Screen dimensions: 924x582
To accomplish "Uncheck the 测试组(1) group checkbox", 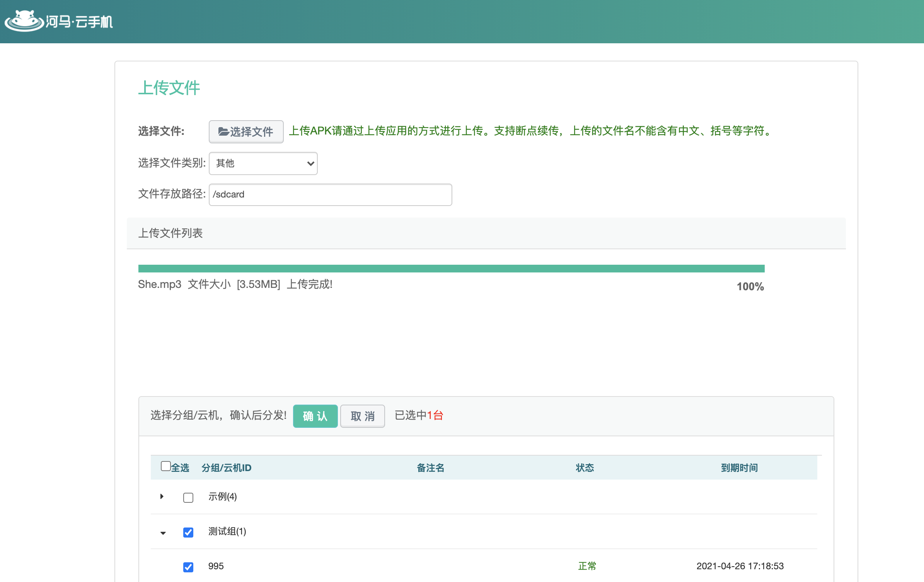I will coord(188,532).
